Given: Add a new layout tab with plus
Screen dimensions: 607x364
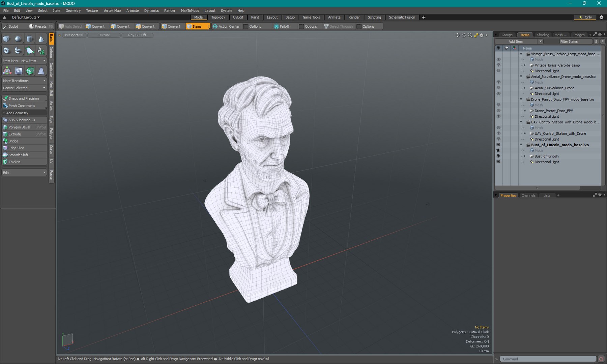Looking at the screenshot, I should (424, 17).
